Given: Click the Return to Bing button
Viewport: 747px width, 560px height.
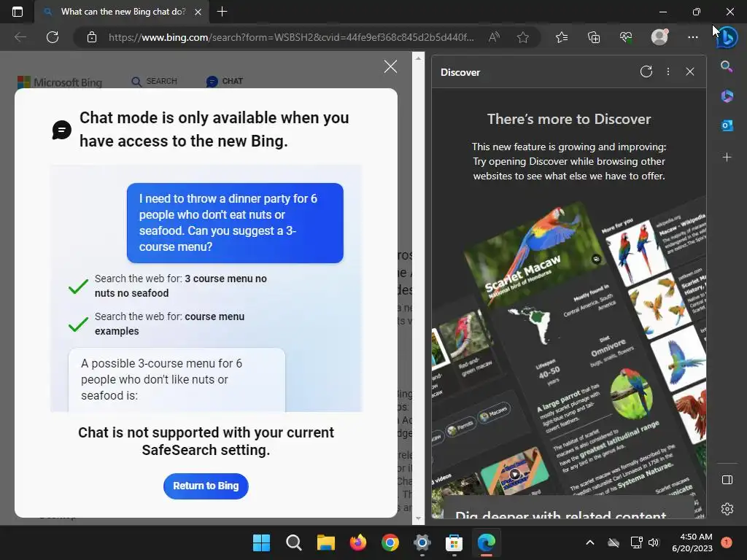Looking at the screenshot, I should coord(206,486).
